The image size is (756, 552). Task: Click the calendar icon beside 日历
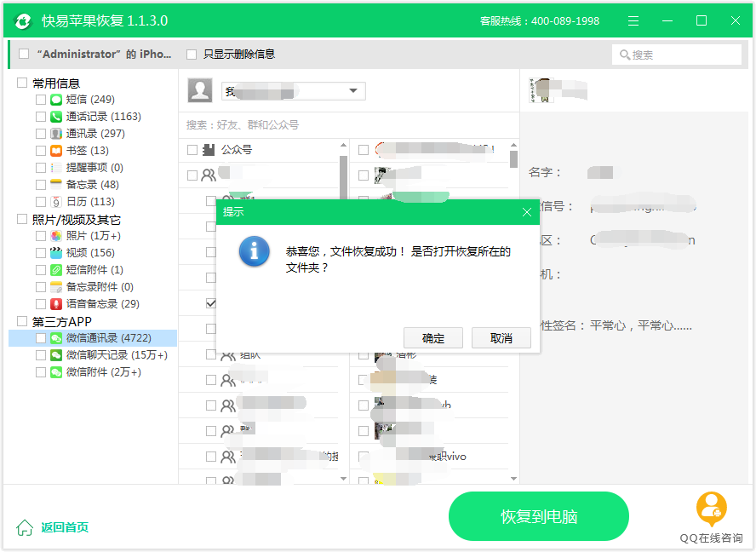point(56,202)
